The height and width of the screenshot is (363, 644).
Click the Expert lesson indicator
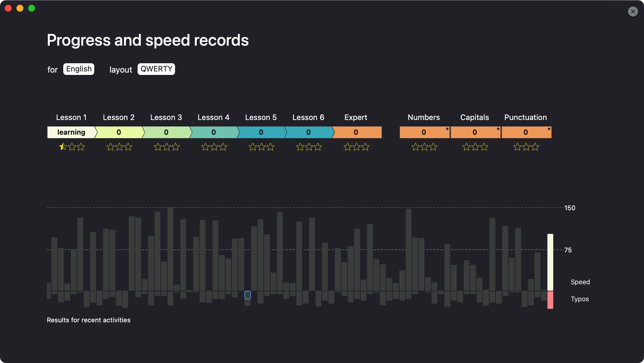[x=356, y=132]
